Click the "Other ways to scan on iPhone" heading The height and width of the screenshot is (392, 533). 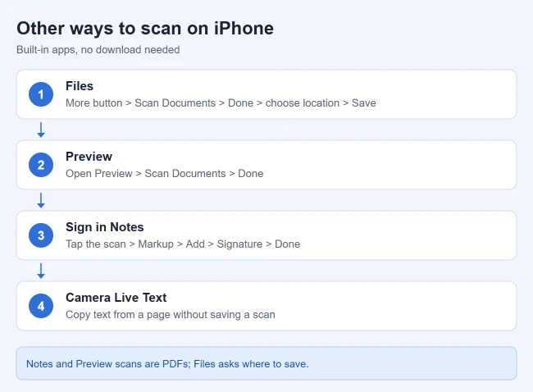pyautogui.click(x=145, y=28)
